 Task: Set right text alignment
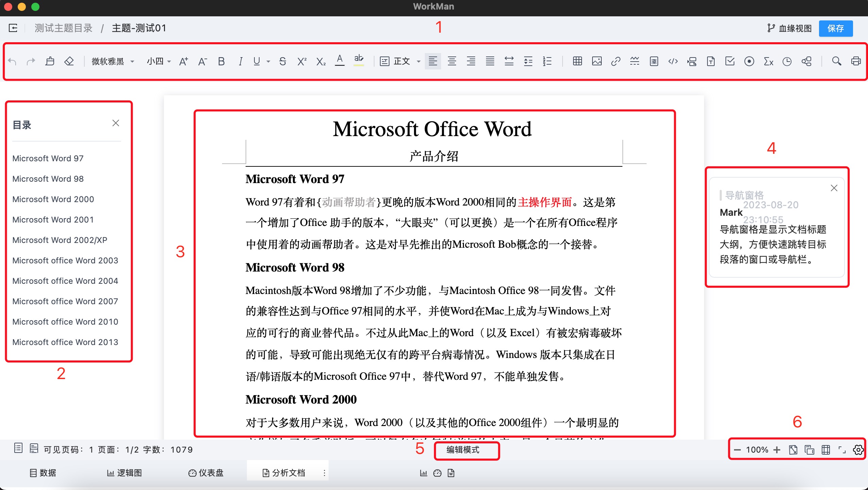471,61
